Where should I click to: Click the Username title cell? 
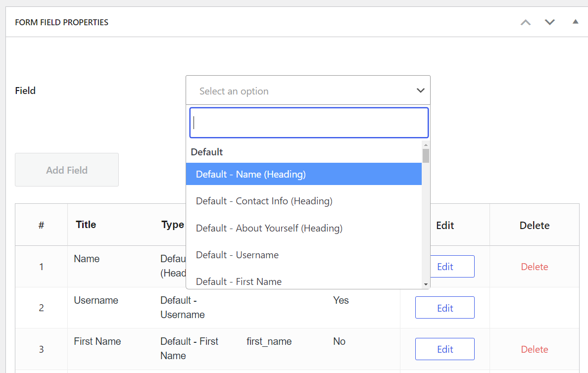pyautogui.click(x=96, y=300)
